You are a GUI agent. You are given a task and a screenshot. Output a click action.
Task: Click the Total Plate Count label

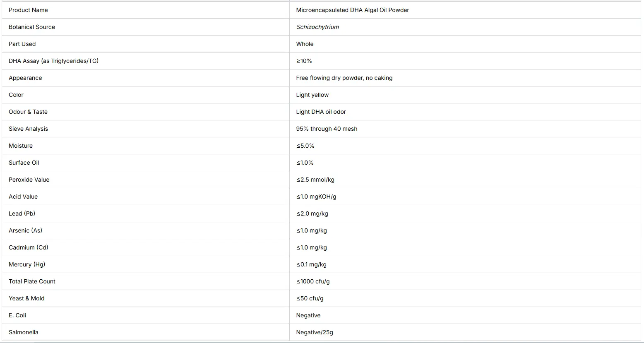coord(32,281)
